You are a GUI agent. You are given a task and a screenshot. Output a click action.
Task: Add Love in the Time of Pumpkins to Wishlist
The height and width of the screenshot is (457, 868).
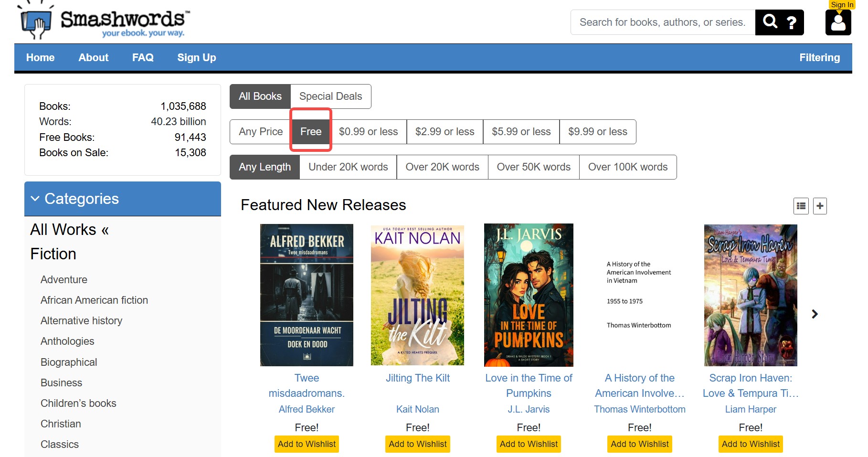528,444
